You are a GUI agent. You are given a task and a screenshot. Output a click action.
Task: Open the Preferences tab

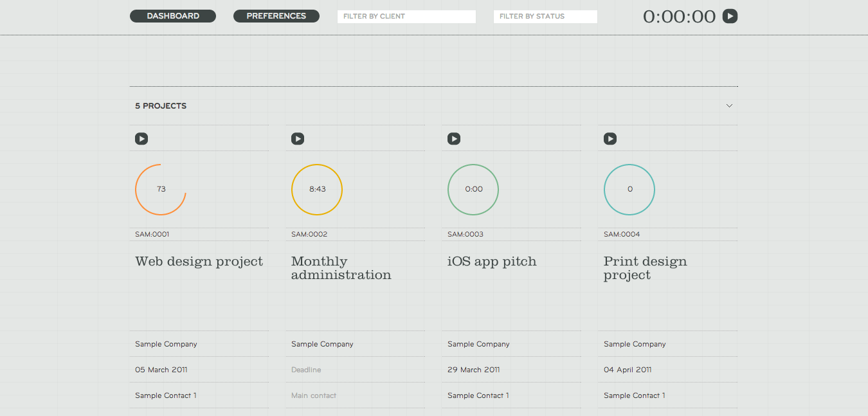pos(276,16)
